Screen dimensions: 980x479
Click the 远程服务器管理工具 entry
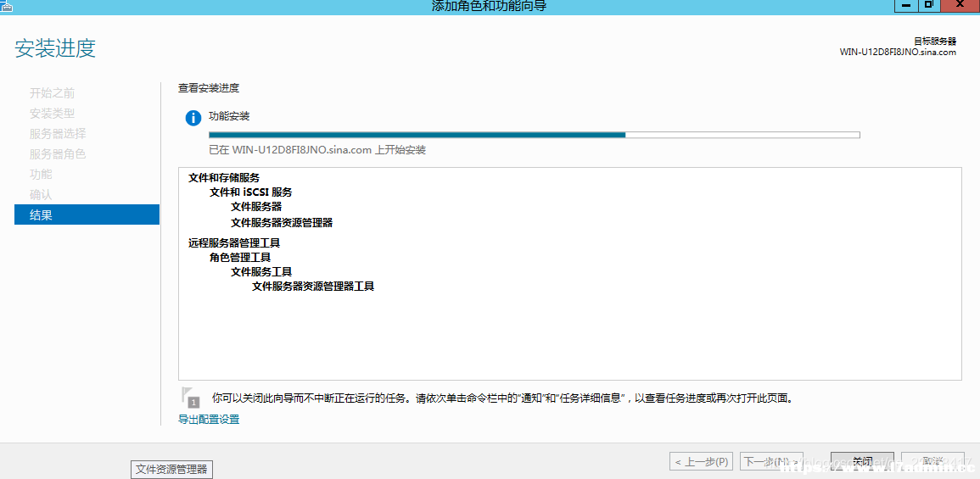point(233,243)
